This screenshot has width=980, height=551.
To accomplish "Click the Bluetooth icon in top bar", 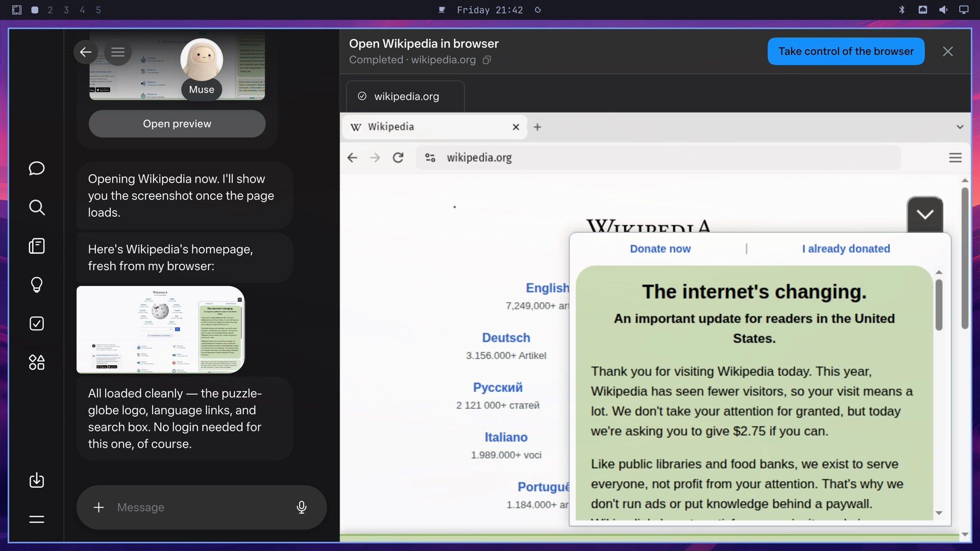I will tap(902, 10).
